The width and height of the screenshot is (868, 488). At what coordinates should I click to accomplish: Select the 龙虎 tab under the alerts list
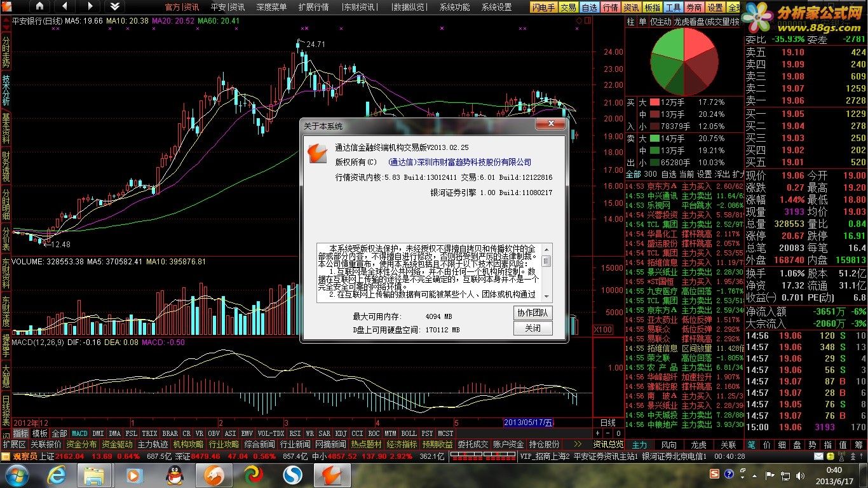[x=698, y=445]
